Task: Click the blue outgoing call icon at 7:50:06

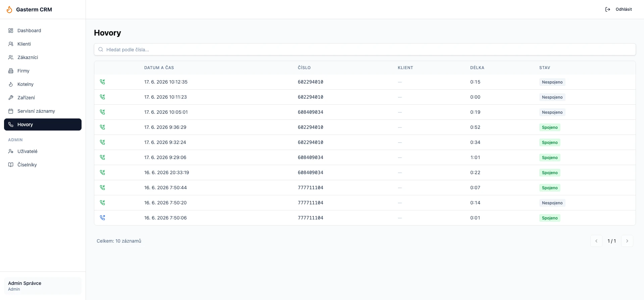Action: pyautogui.click(x=102, y=218)
